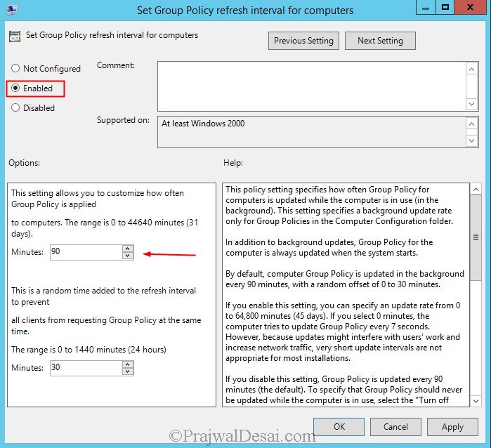Close the window with the X button
491x448 pixels.
(x=470, y=8)
